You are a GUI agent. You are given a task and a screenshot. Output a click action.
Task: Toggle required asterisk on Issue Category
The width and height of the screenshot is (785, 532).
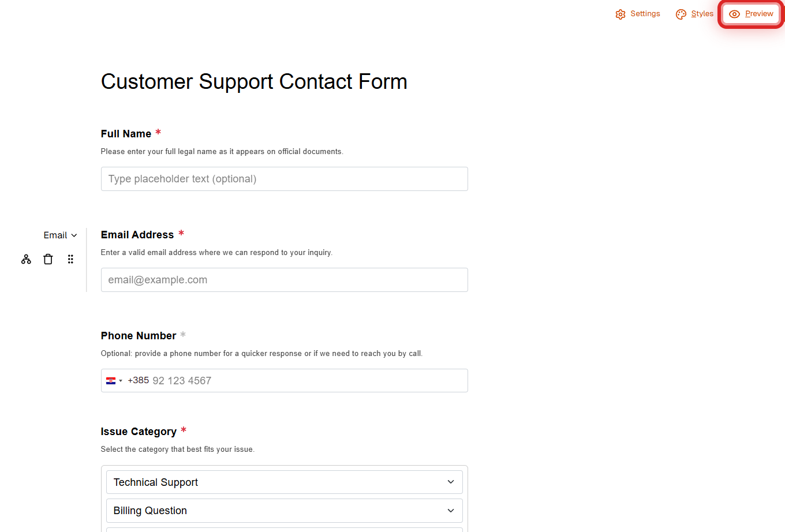184,430
